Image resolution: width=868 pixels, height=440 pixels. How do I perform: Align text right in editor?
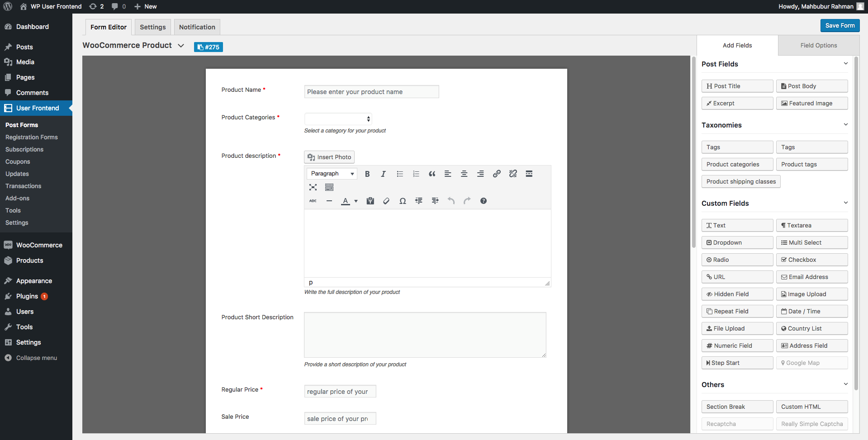pyautogui.click(x=480, y=174)
